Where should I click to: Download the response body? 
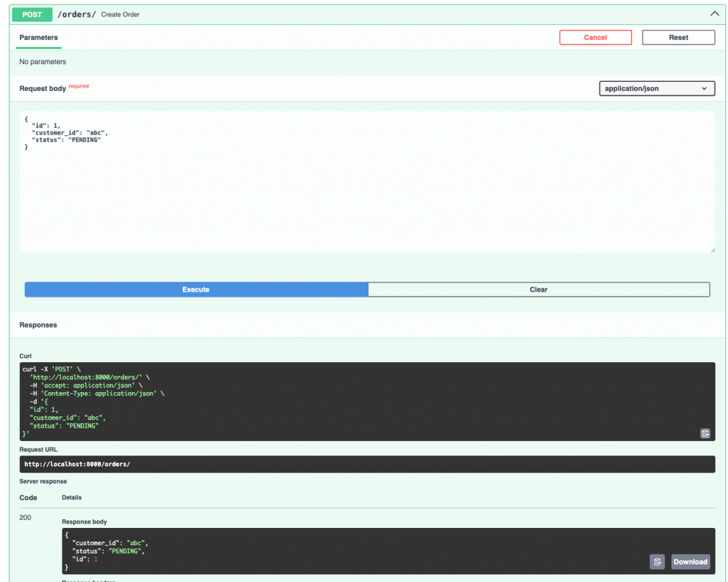pos(690,561)
